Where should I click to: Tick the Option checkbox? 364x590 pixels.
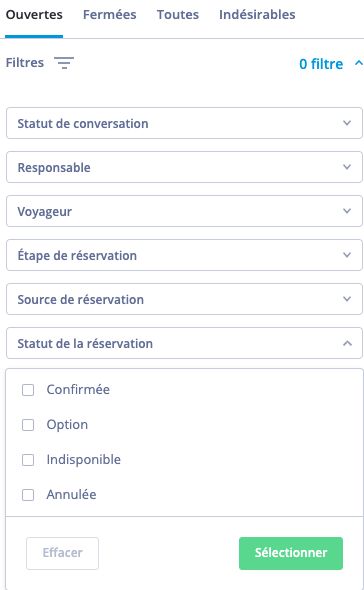point(28,425)
